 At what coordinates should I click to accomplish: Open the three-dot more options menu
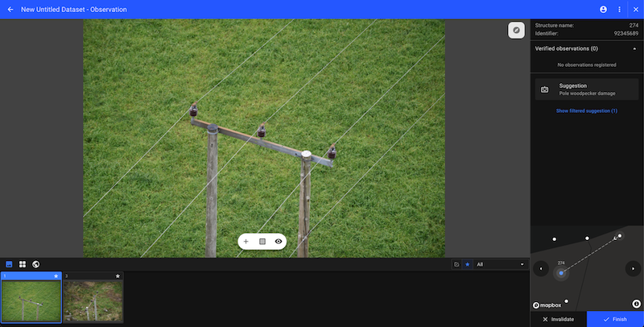[x=619, y=9]
